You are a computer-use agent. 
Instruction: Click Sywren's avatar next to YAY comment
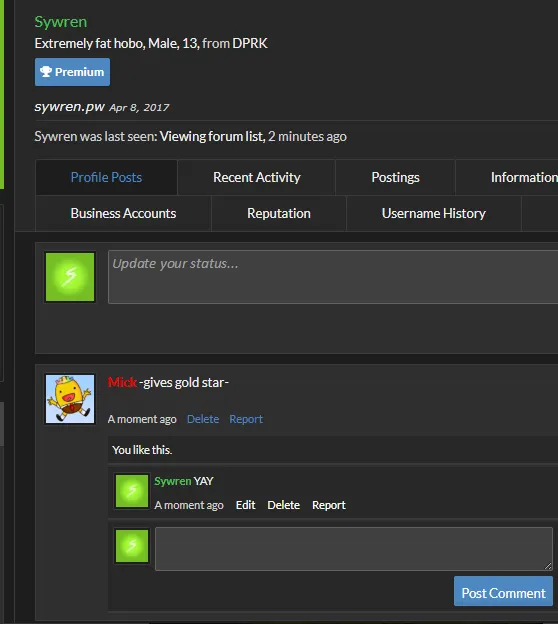pyautogui.click(x=132, y=491)
